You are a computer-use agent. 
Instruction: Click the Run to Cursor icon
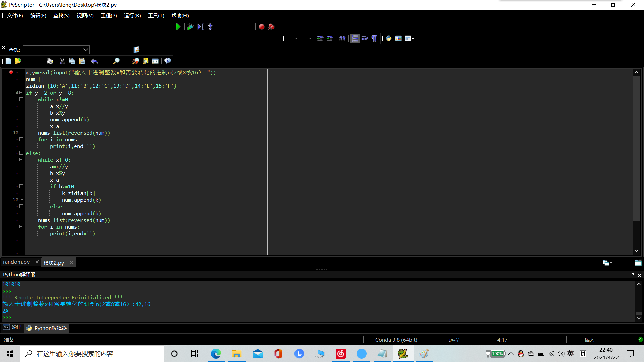tap(200, 27)
